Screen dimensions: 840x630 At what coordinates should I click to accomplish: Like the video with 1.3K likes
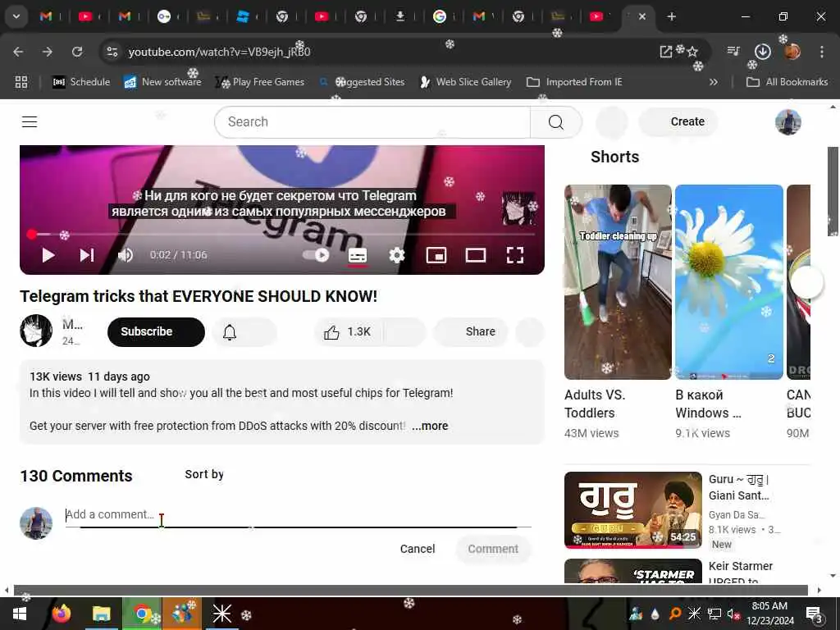347,332
